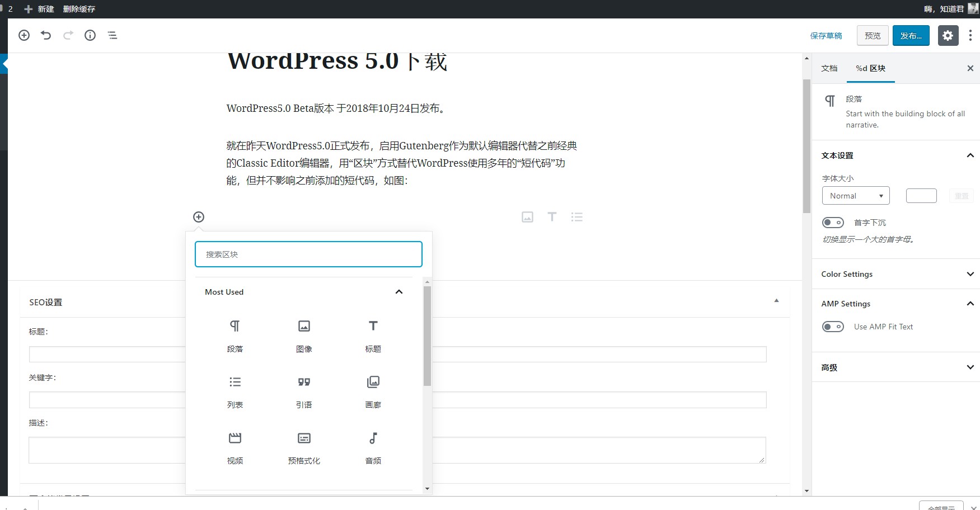This screenshot has height=510, width=980.
Task: Choose 图像 image block
Action: (x=304, y=336)
